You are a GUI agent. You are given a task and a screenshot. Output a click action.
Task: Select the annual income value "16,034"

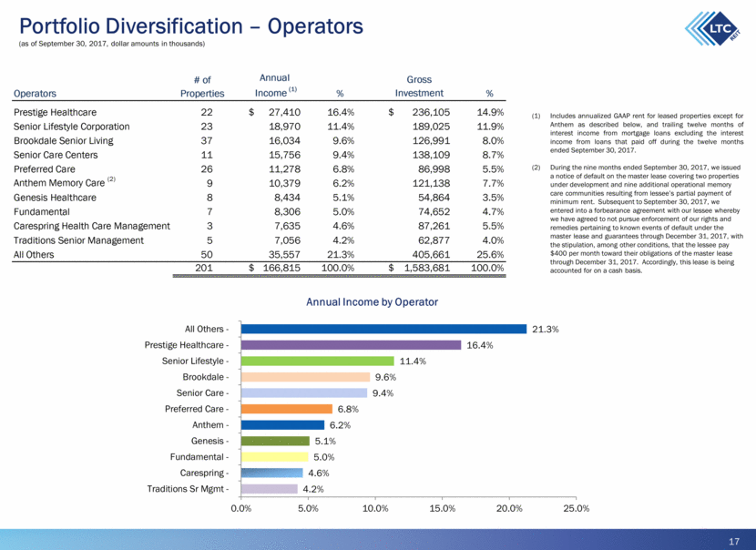[x=284, y=141]
